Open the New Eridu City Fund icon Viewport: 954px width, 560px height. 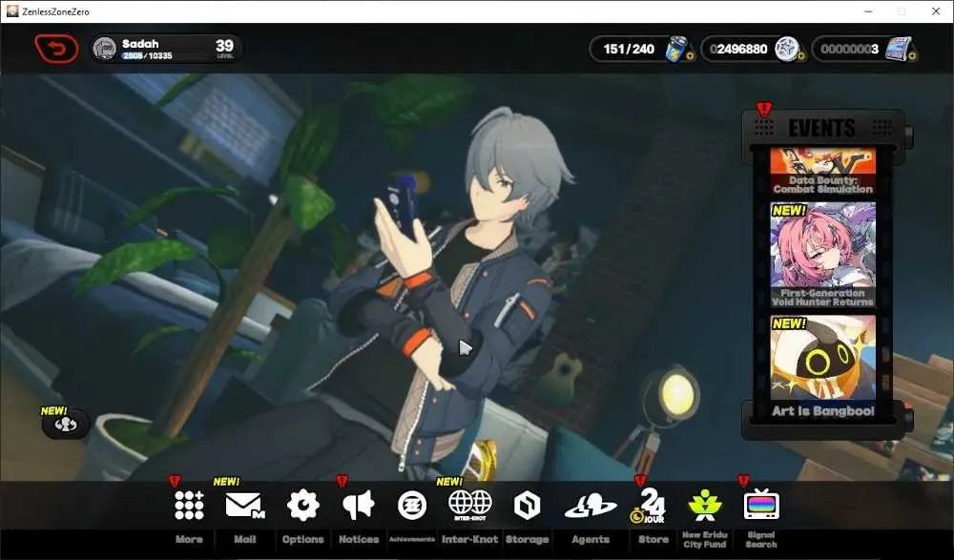[705, 506]
